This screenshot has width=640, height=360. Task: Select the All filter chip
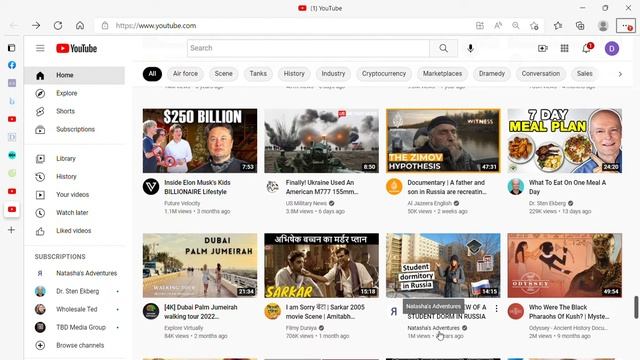tap(152, 74)
